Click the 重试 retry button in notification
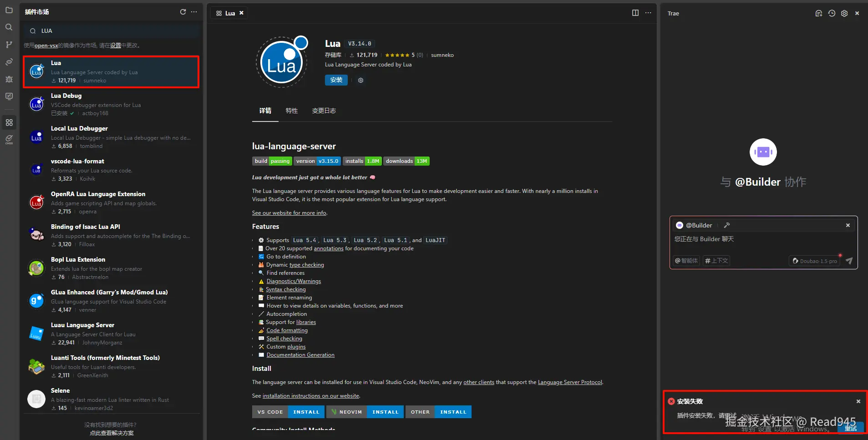Screen dimensions: 868x440 (850, 428)
